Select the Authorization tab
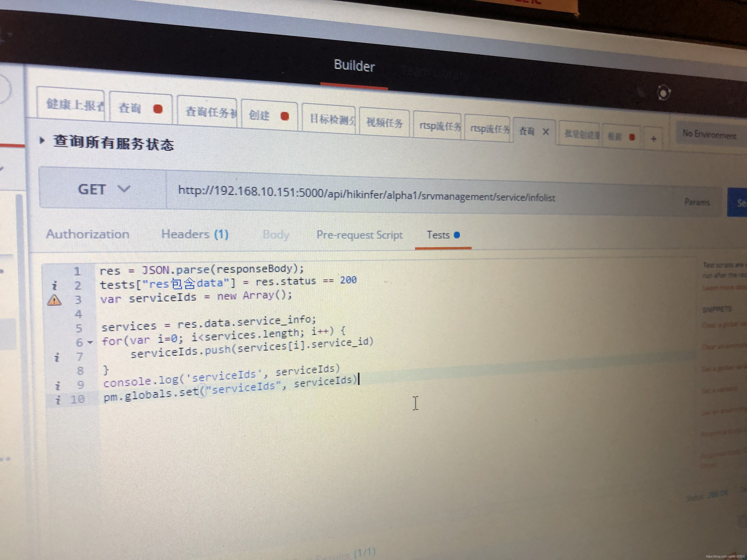The image size is (747, 560). pyautogui.click(x=88, y=234)
